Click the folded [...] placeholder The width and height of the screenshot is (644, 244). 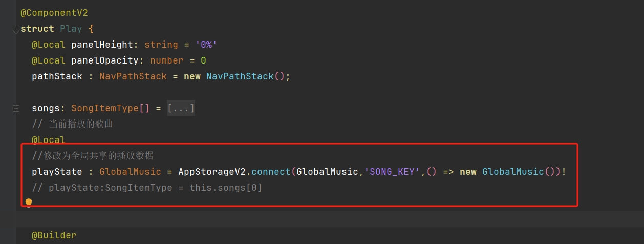[x=181, y=108]
